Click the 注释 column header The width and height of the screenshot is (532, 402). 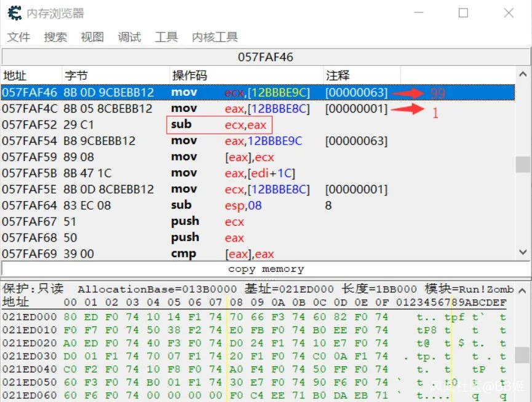[x=362, y=75]
